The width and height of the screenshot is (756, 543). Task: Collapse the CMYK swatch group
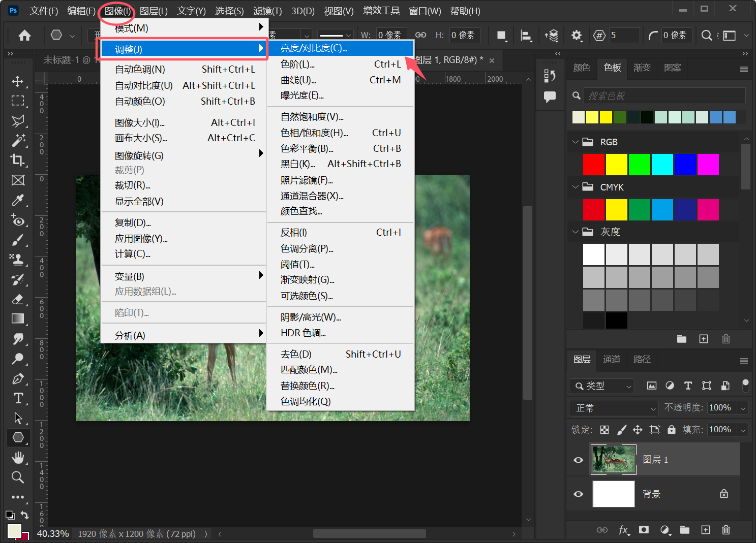(x=576, y=187)
